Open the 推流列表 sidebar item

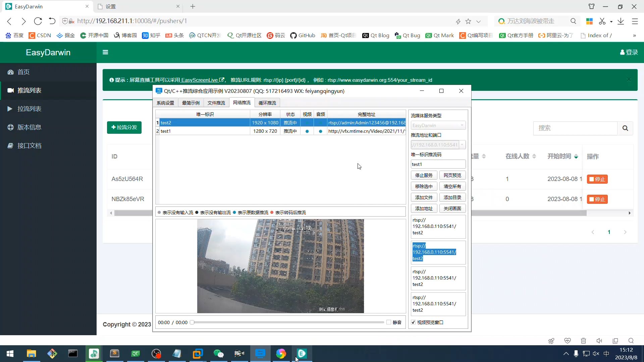[48, 90]
